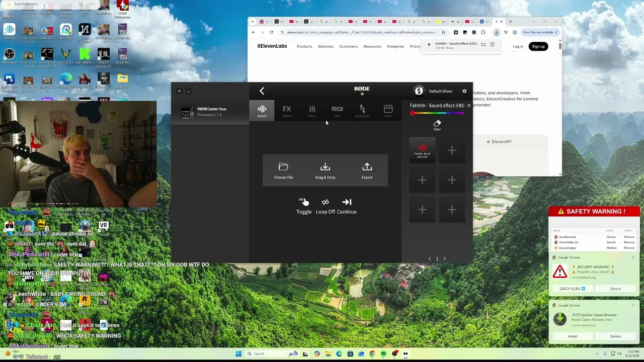Click QUICK SCAN in security warning notification
The width and height of the screenshot is (644, 362).
click(573, 289)
